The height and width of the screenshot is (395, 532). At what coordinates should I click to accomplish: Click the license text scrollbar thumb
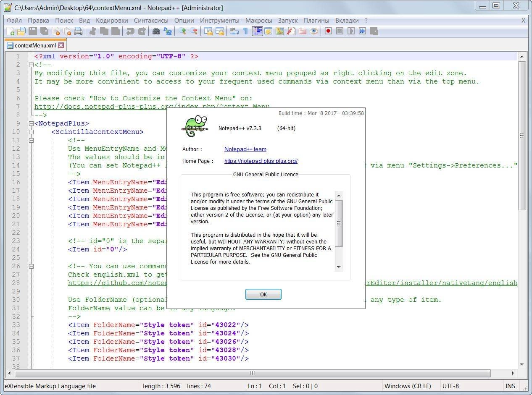(339, 223)
